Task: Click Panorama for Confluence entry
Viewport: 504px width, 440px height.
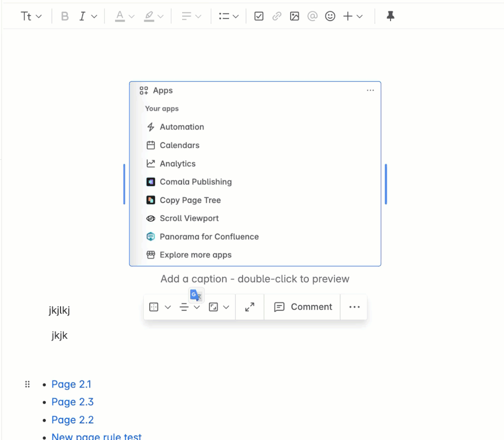Action: tap(209, 237)
